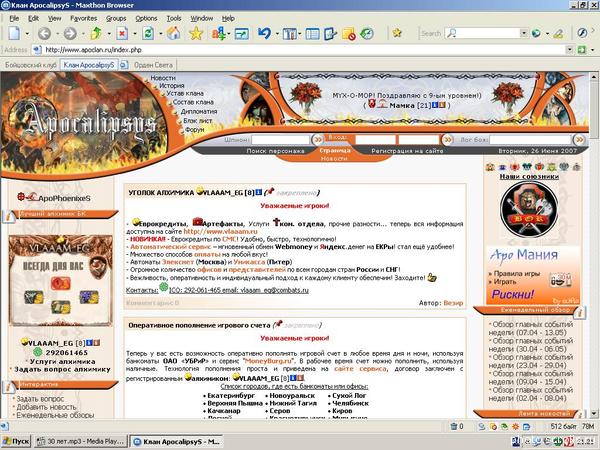Go forward with the Forward arrow
Viewport: 600px width, 450px height.
(70, 34)
